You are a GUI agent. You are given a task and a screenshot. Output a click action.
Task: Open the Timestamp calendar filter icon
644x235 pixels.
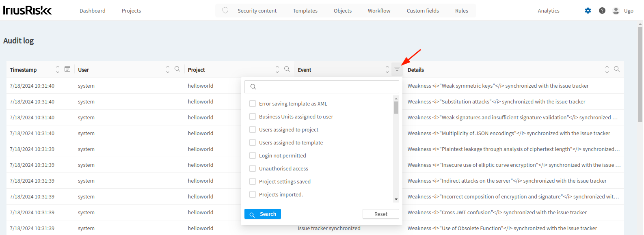click(67, 69)
